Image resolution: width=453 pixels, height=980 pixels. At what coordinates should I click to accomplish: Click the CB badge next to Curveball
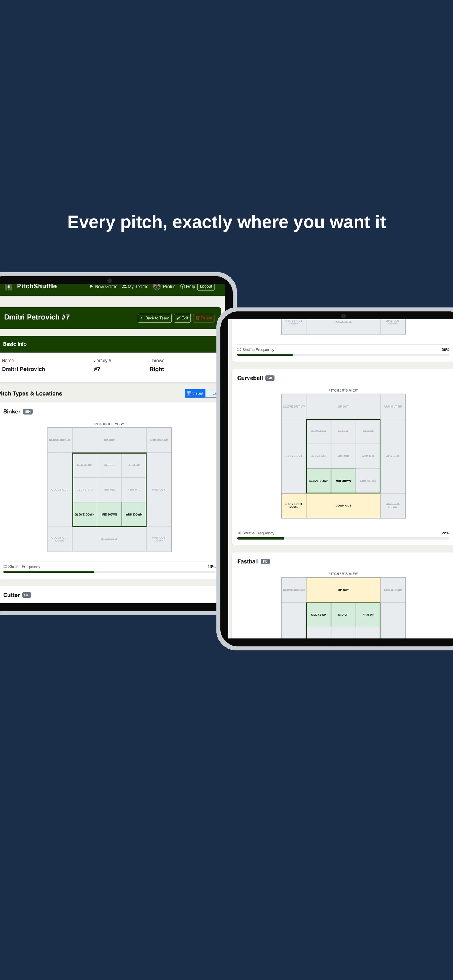(270, 378)
